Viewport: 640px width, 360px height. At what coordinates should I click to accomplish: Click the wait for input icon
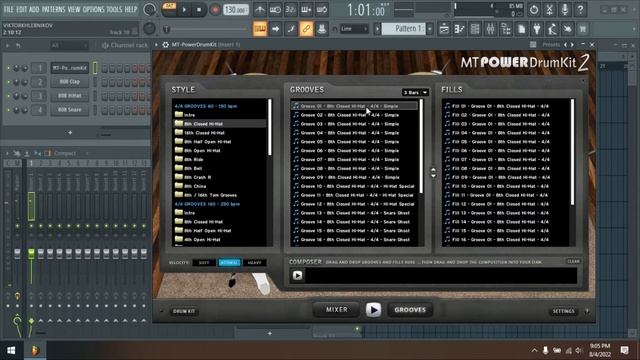point(276,9)
